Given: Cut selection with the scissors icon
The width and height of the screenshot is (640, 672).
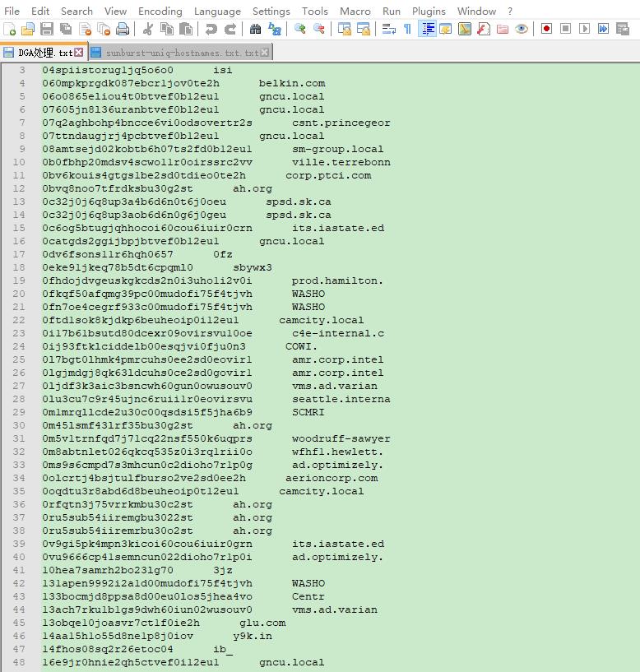Looking at the screenshot, I should (147, 29).
